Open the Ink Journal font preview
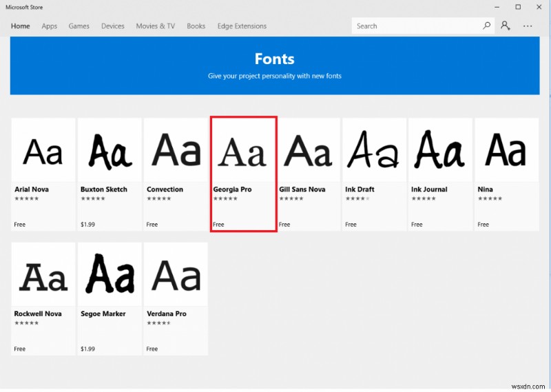551x392 pixels. [440, 150]
